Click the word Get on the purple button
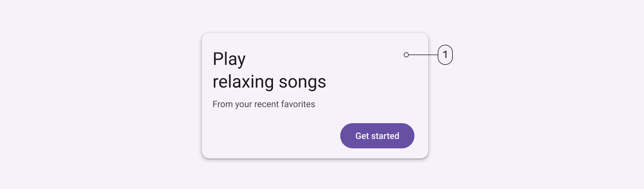 362,136
